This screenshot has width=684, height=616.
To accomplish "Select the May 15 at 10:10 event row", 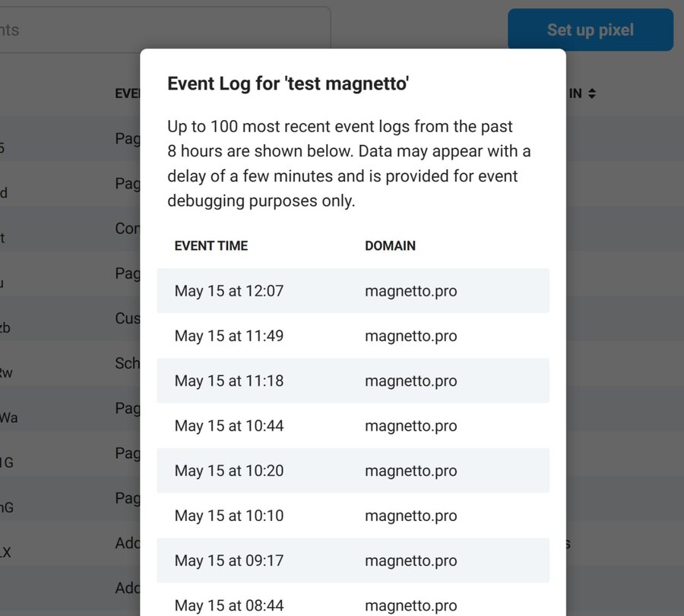I will [353, 515].
